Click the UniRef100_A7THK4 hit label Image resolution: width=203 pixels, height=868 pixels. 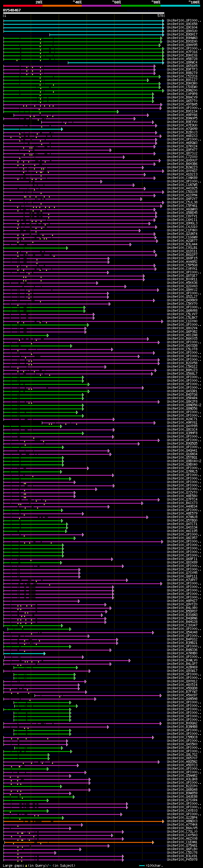click(x=182, y=824)
